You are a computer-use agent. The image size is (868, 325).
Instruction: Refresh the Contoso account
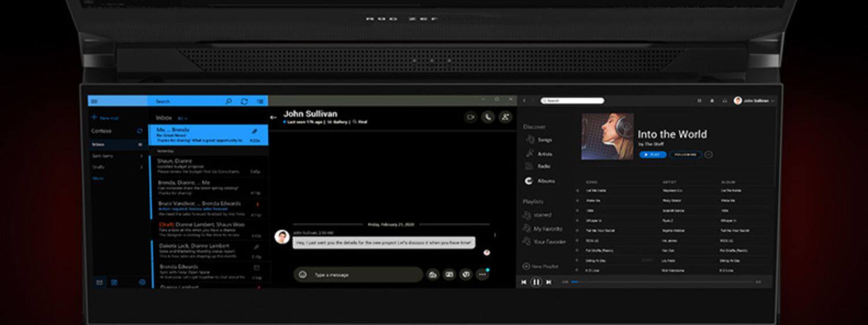[x=139, y=131]
